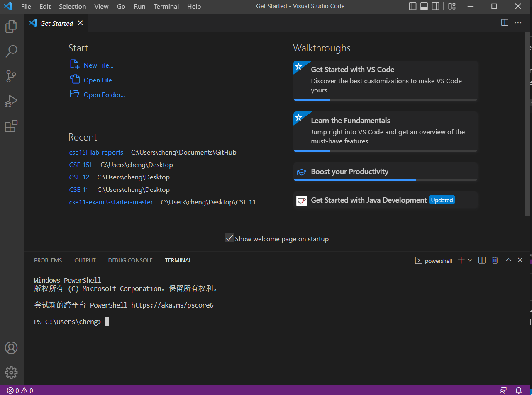This screenshot has height=395, width=532.
Task: Open Boost your Productivity walkthrough
Action: click(386, 172)
